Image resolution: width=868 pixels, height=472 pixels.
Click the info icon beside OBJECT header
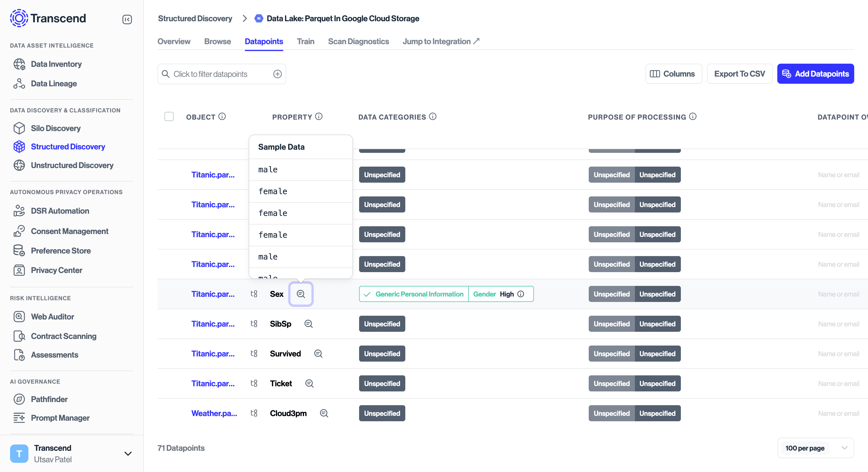coord(222,116)
